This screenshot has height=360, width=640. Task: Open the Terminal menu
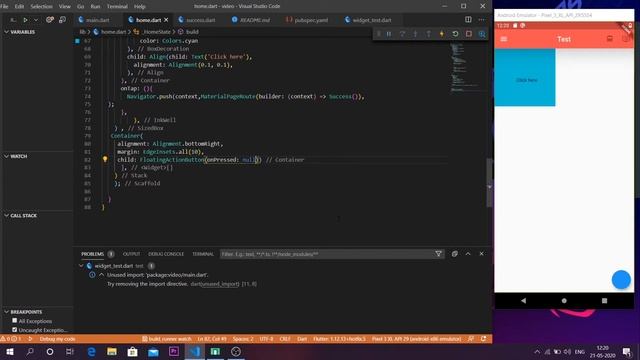point(117,7)
